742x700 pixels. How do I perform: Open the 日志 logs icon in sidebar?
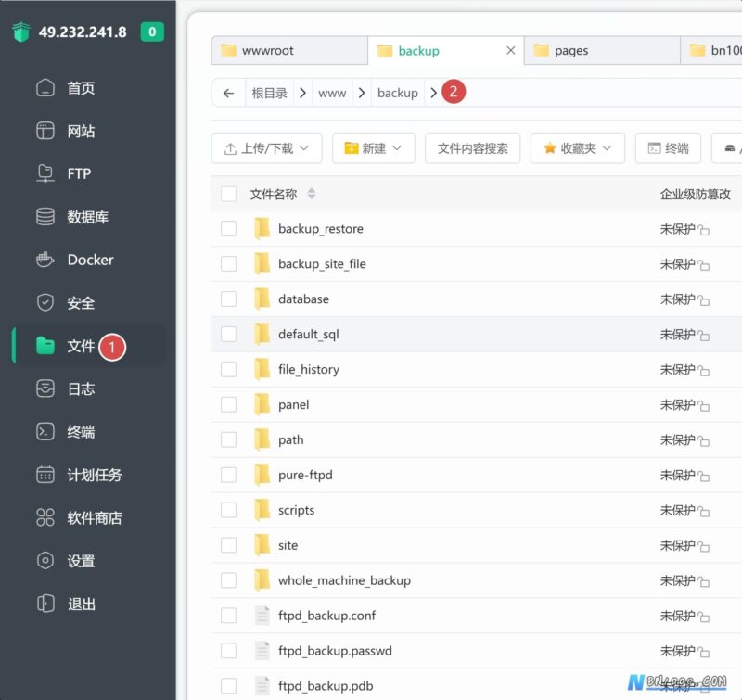pos(45,388)
